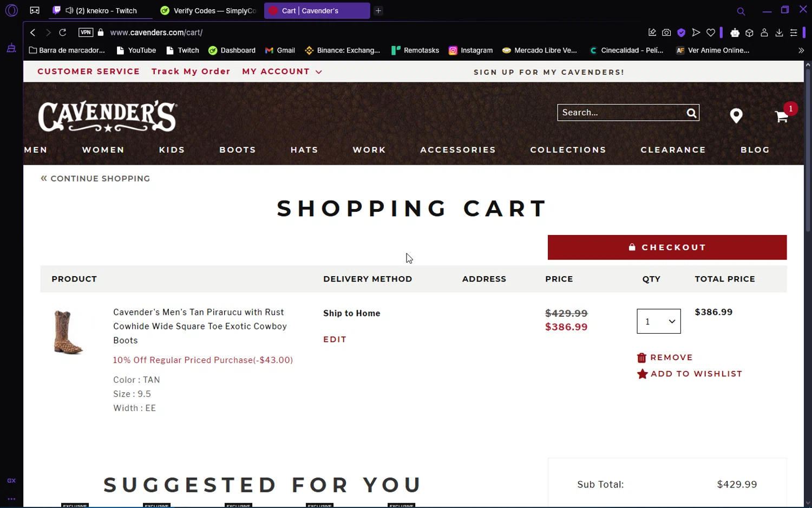Open the Dashboard bookmark

(232, 50)
